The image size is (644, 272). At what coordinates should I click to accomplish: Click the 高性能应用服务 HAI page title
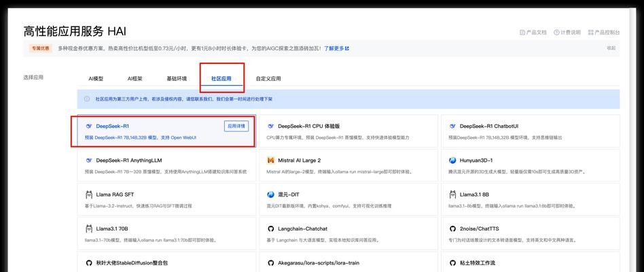[75, 31]
